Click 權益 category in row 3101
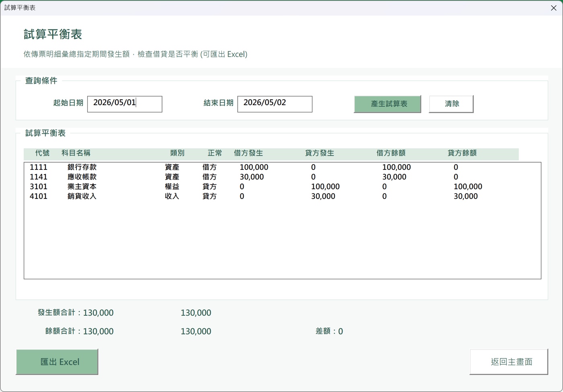563x392 pixels. click(172, 186)
